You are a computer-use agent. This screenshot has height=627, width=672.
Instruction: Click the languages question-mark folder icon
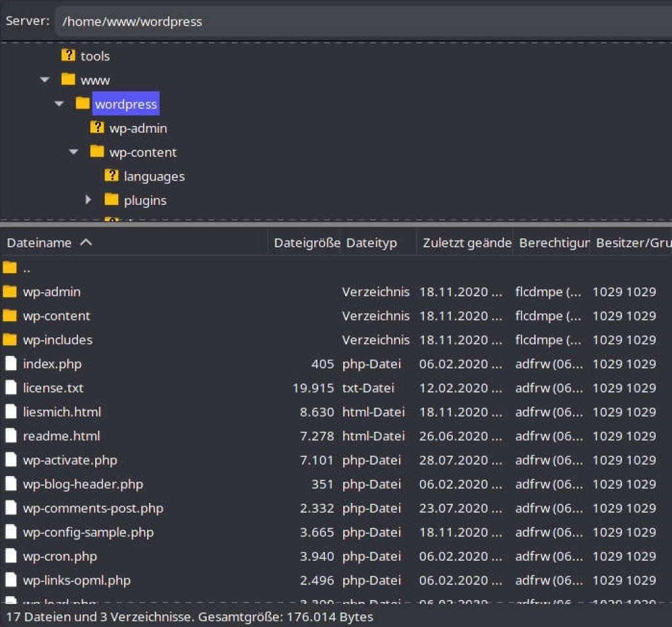[112, 175]
